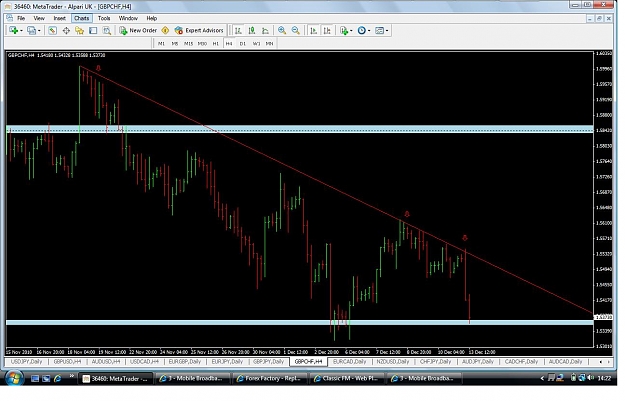
Task: Switch to AUDJPY,Daily chart tab
Action: [x=478, y=362]
